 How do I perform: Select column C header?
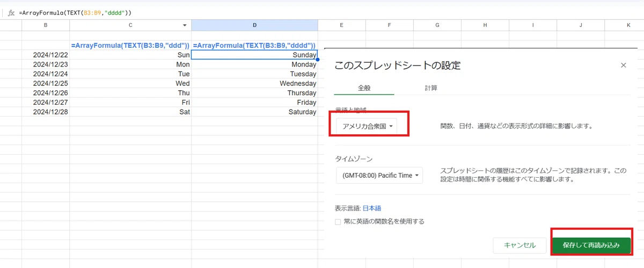pyautogui.click(x=130, y=25)
